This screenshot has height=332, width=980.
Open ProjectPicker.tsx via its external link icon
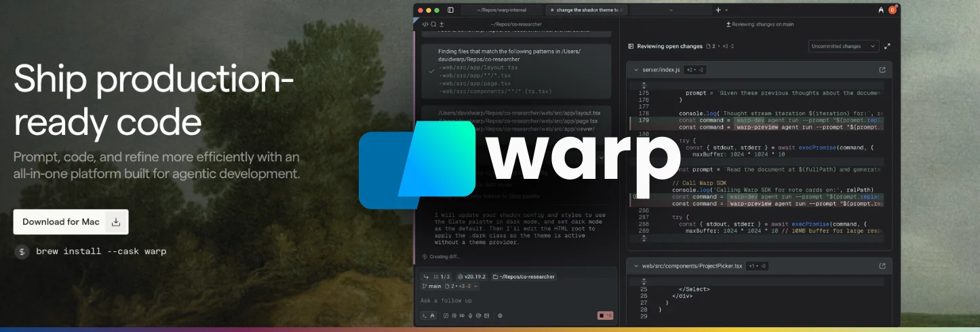[x=882, y=266]
